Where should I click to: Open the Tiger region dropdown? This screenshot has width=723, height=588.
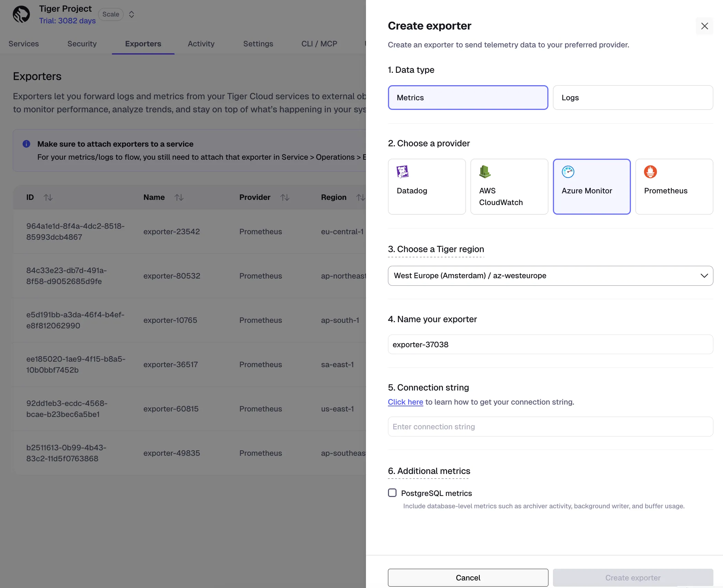(x=550, y=276)
